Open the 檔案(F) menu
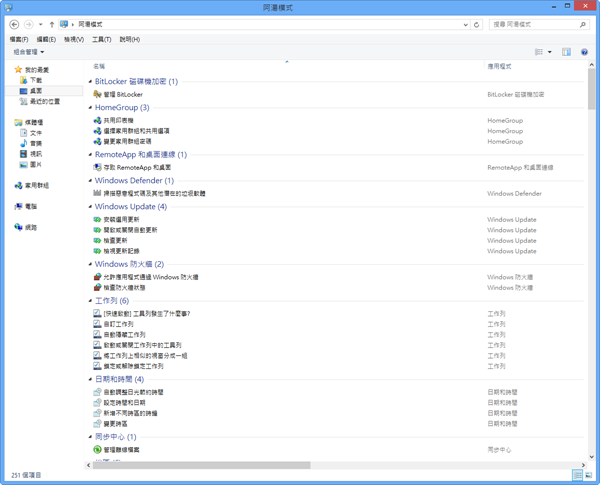Screen dimensions: 600x485 pos(19,39)
